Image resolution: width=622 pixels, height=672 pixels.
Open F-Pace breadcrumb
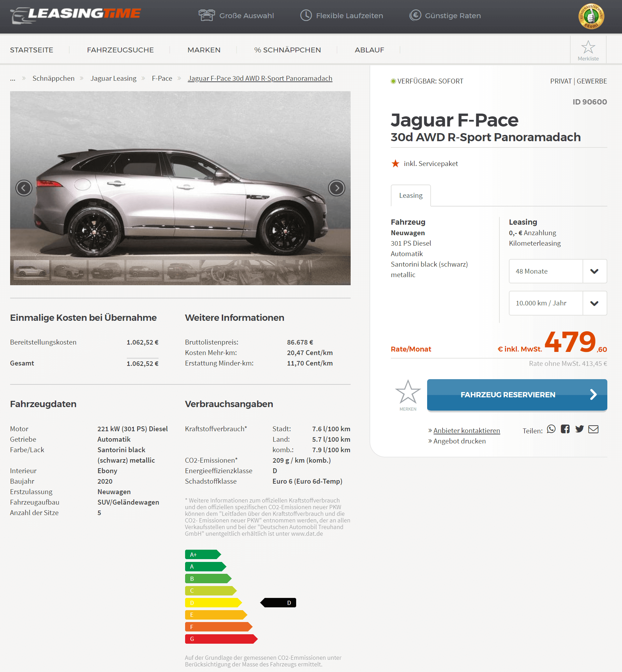coord(162,78)
